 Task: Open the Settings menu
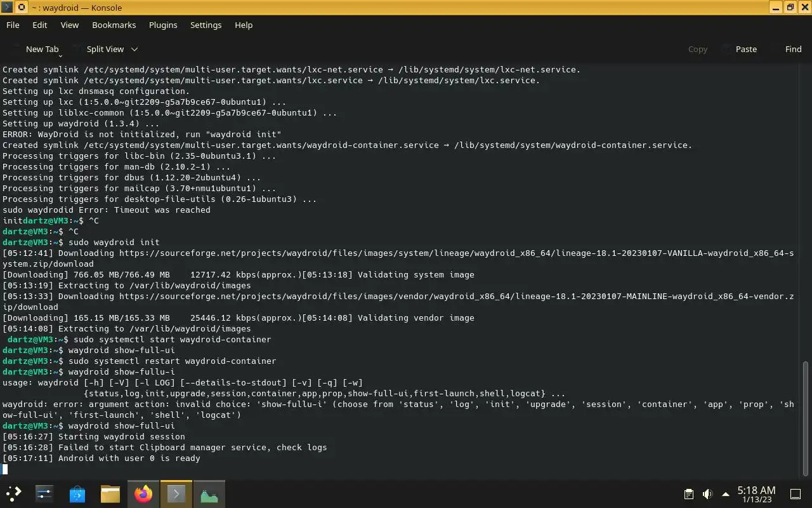[x=206, y=25]
